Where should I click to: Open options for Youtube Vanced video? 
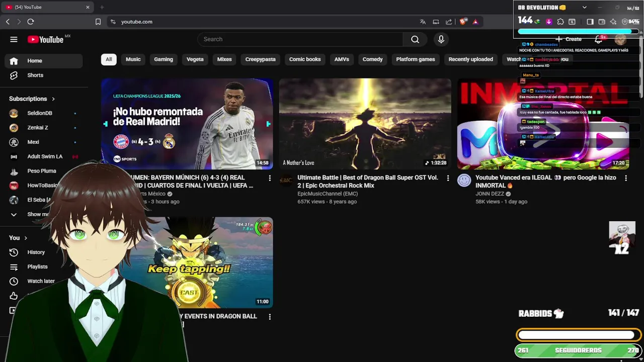(626, 178)
